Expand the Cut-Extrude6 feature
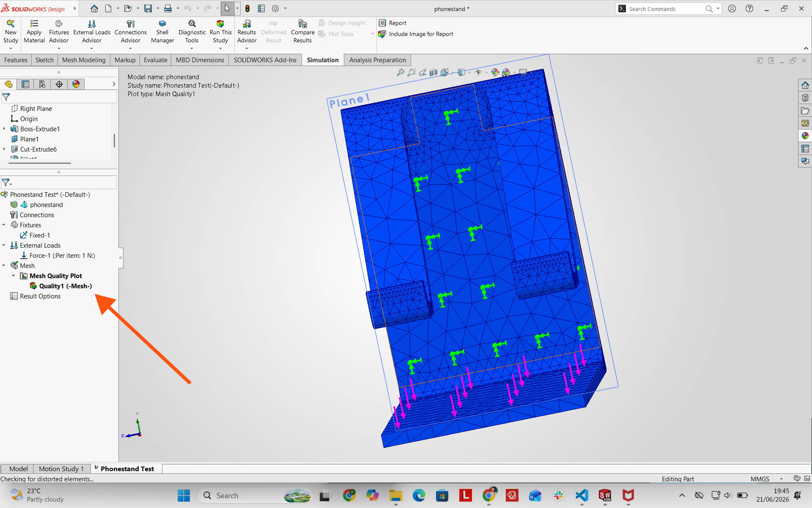 coord(4,149)
